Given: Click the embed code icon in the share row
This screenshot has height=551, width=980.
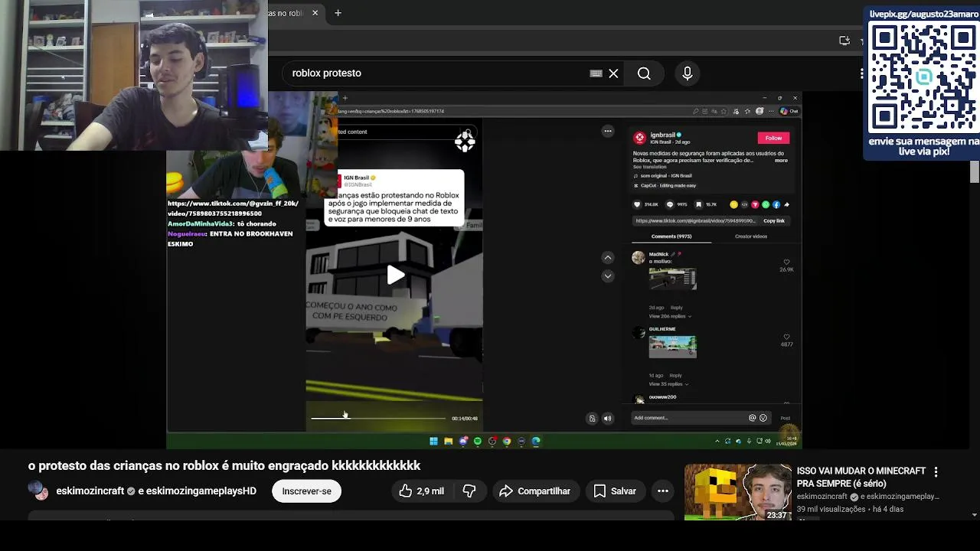Looking at the screenshot, I should tap(744, 204).
